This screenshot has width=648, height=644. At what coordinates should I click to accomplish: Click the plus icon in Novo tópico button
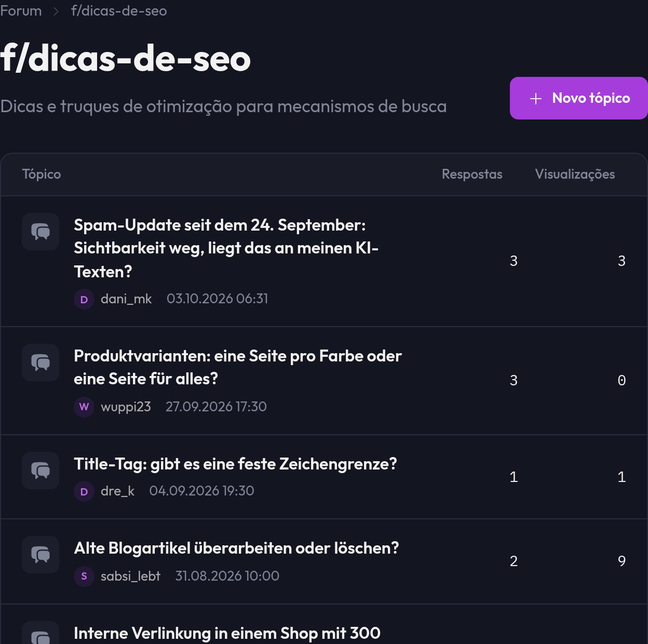pyautogui.click(x=536, y=99)
